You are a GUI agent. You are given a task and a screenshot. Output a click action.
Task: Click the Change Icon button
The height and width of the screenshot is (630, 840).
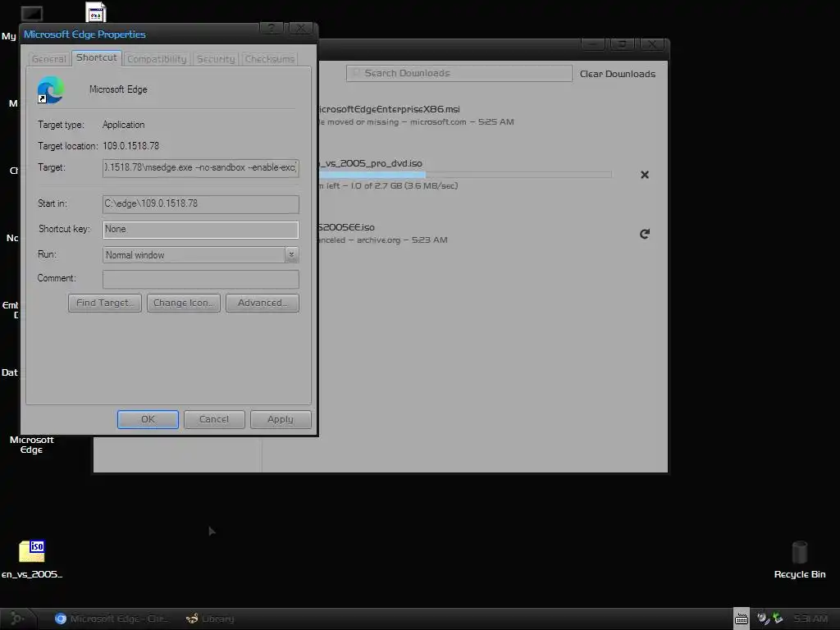[x=184, y=303]
